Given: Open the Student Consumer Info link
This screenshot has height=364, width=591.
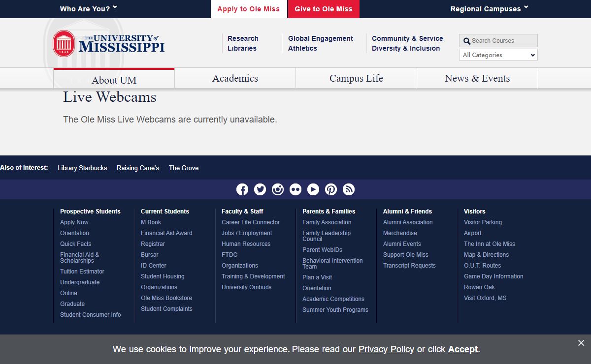Looking at the screenshot, I should point(90,315).
